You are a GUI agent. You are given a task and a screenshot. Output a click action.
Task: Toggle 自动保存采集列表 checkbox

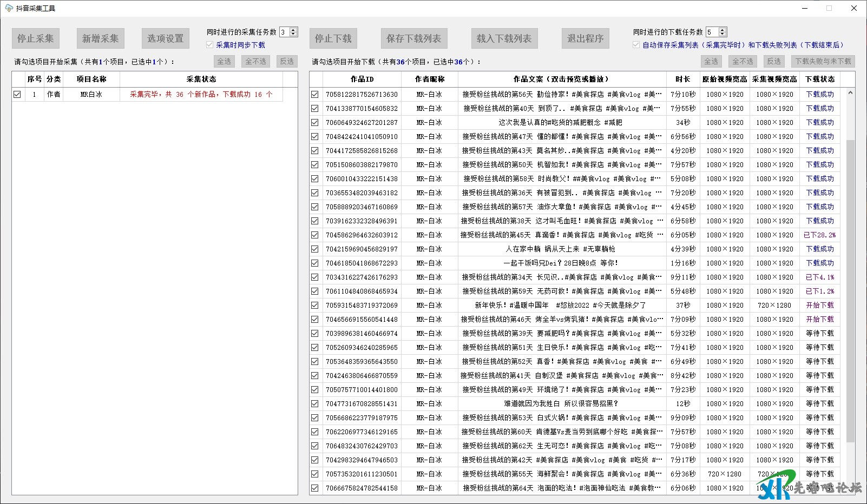point(636,45)
